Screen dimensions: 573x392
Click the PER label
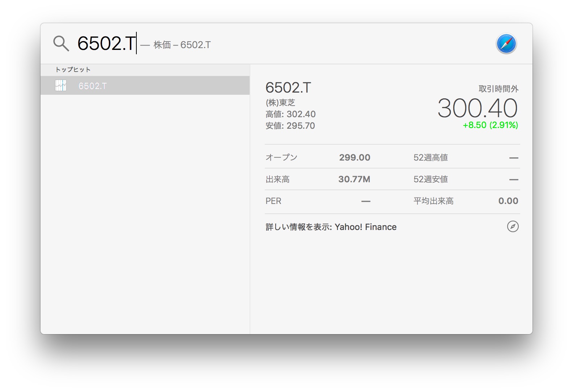click(x=273, y=201)
